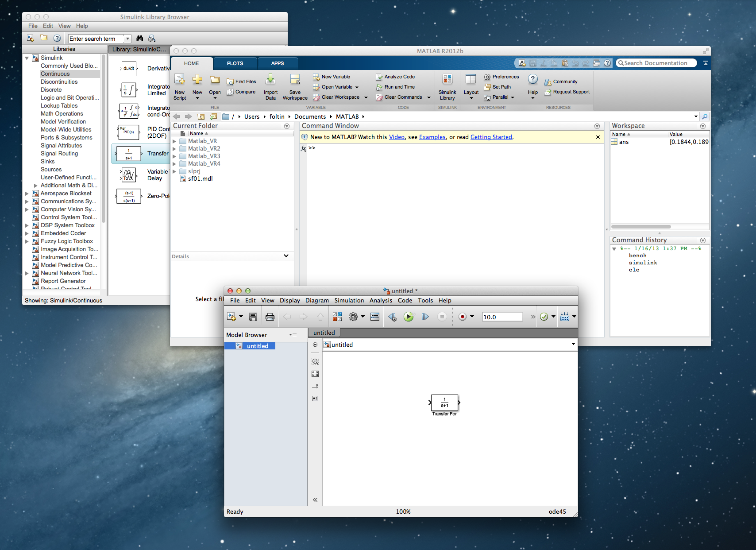Click the Workspace horizontal scrollbar

point(641,227)
